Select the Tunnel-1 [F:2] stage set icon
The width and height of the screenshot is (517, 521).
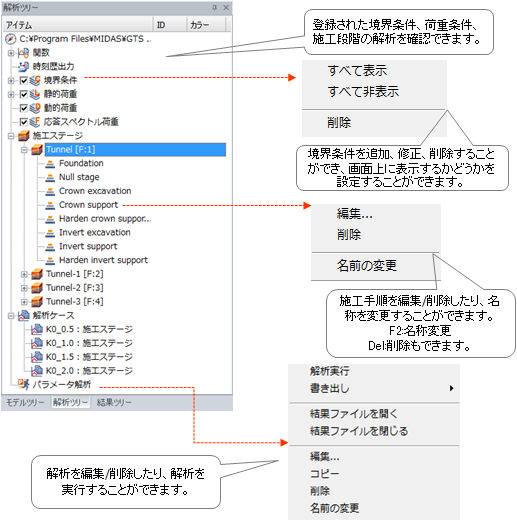click(37, 274)
